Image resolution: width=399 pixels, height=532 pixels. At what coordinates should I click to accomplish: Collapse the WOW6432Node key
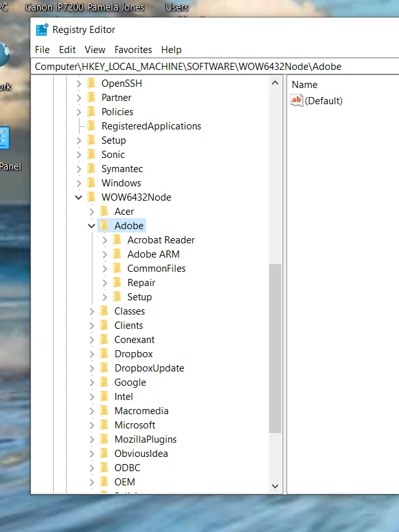point(79,197)
